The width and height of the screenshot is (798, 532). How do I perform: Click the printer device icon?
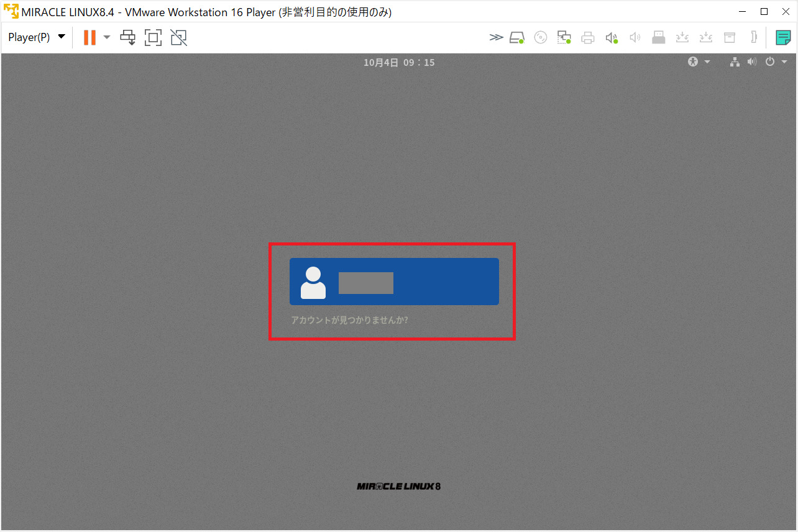coord(588,37)
